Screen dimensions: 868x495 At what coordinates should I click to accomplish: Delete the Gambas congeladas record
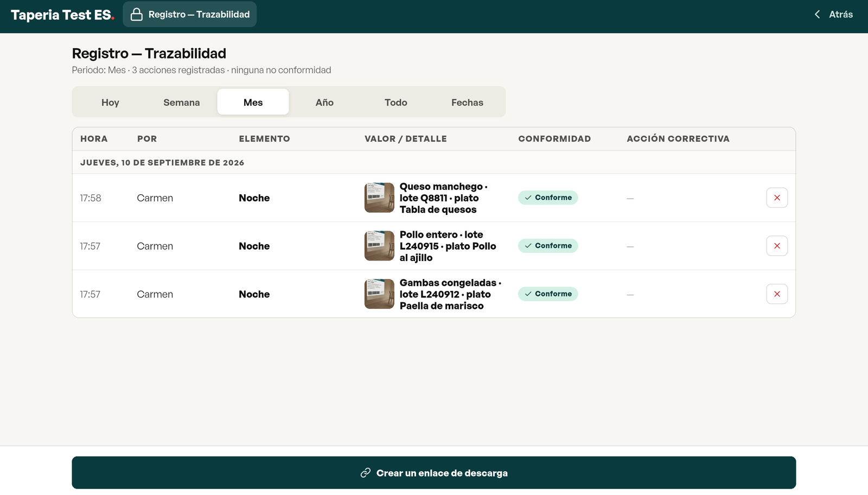pyautogui.click(x=777, y=294)
